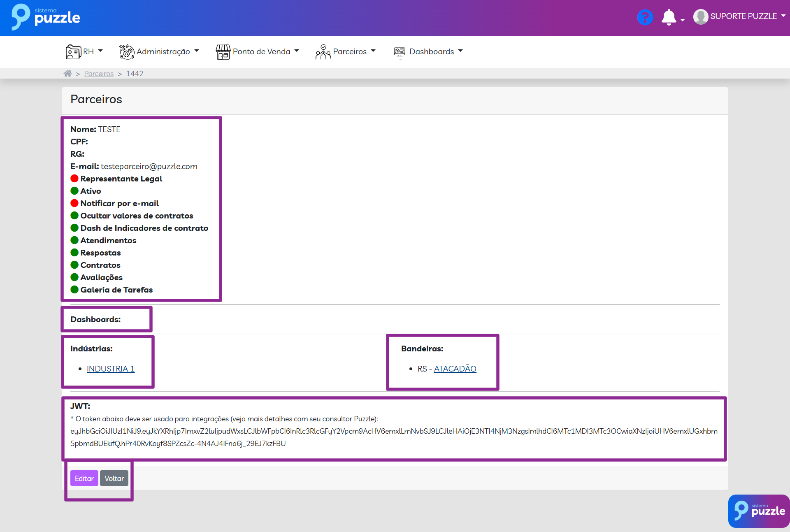Image resolution: width=790 pixels, height=532 pixels.
Task: Click the Galeria de Tarefas label
Action: click(x=116, y=290)
